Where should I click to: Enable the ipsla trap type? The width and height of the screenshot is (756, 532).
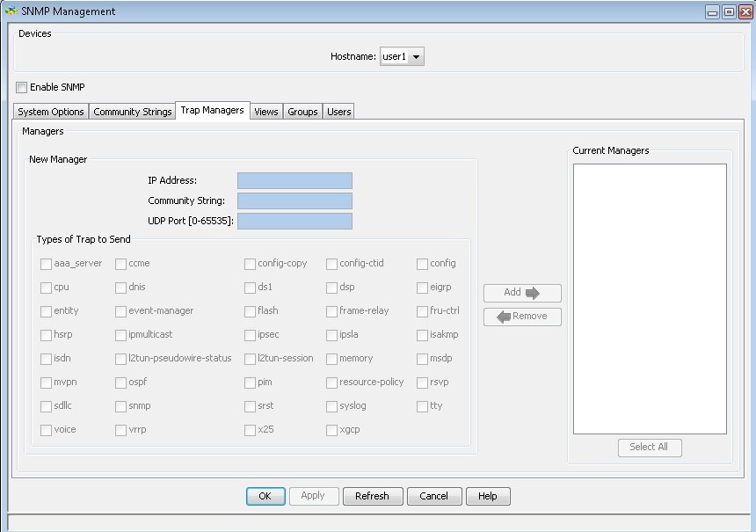click(x=331, y=335)
